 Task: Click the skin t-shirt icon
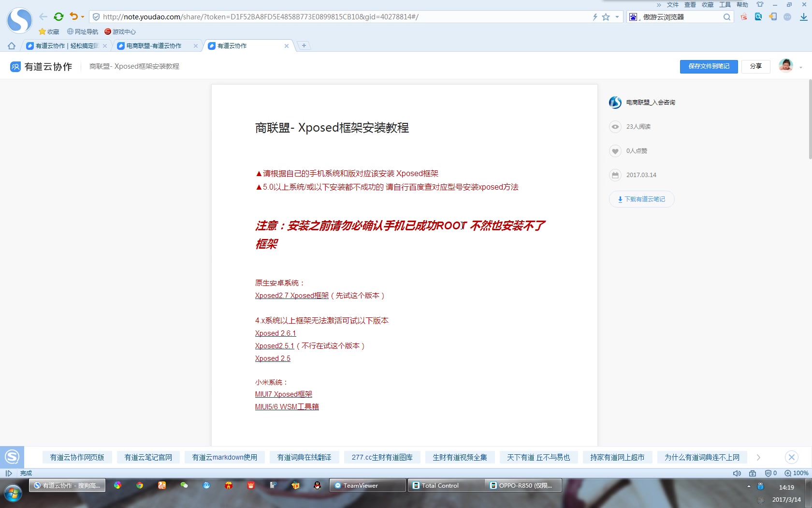click(x=760, y=5)
